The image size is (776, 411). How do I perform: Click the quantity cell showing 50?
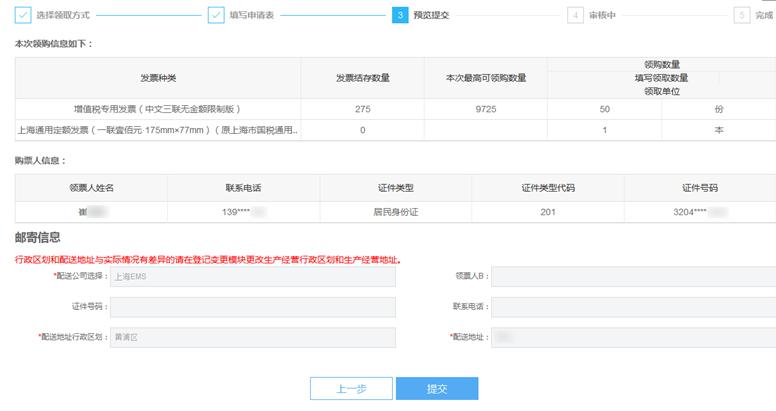(x=604, y=108)
